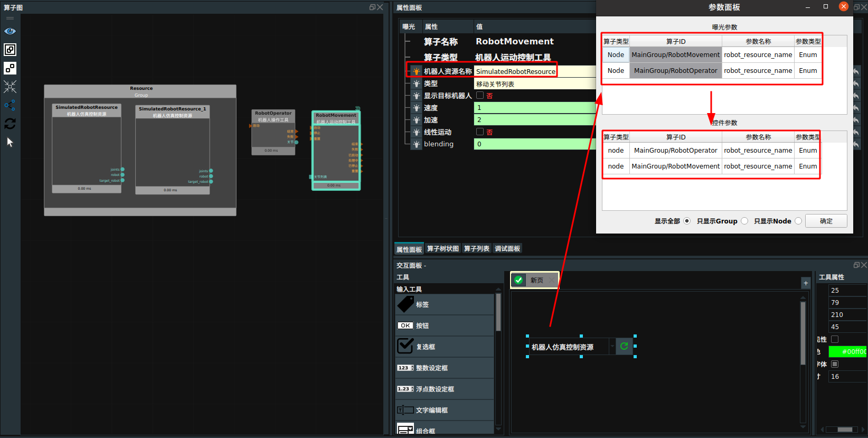Click the connected squares node icon in left toolbar
868x438 pixels.
[10, 68]
